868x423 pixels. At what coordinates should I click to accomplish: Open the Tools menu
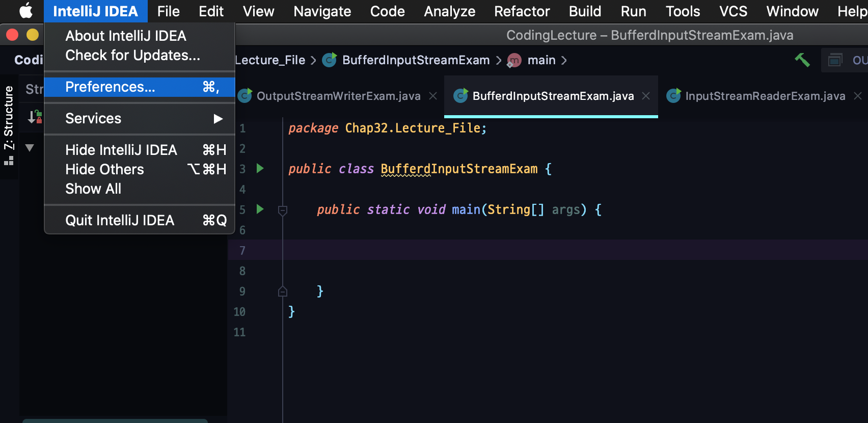pos(683,11)
